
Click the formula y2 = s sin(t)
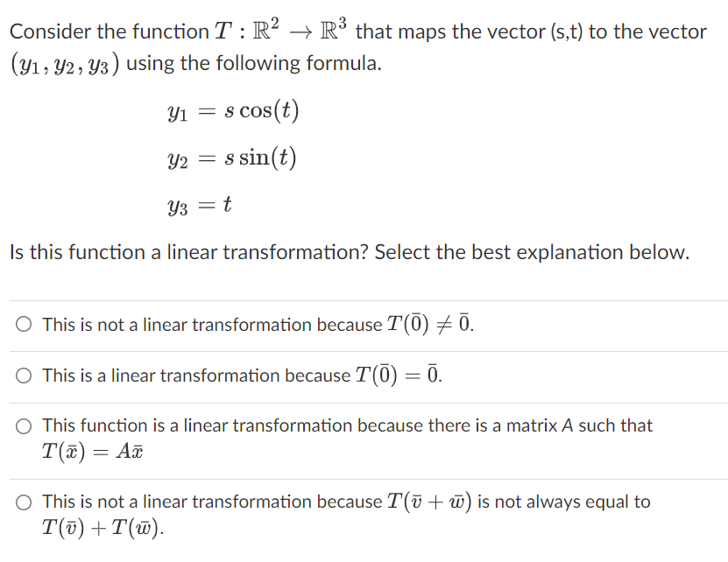230,158
